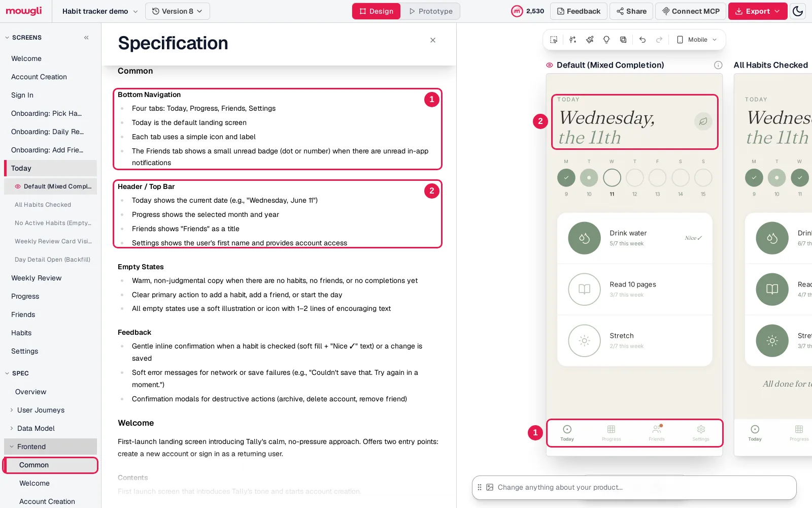Open the Habit tracker demo project dropdown
Image resolution: width=812 pixels, height=508 pixels.
pyautogui.click(x=100, y=11)
